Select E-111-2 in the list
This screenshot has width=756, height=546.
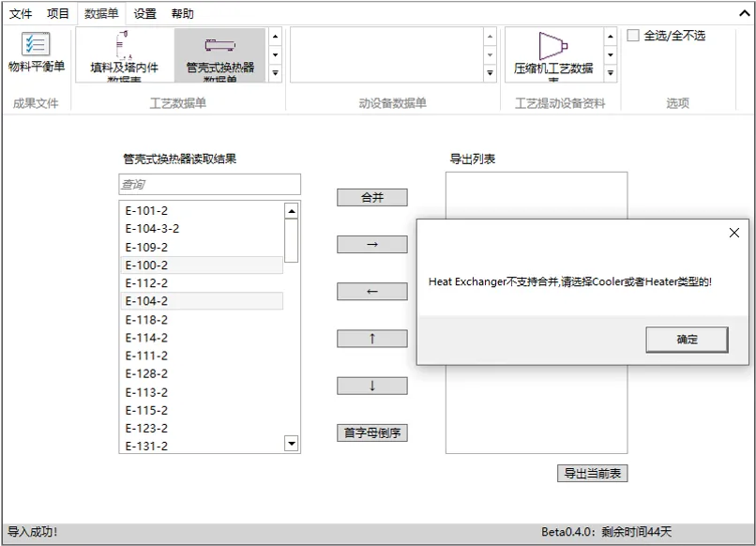click(202, 356)
